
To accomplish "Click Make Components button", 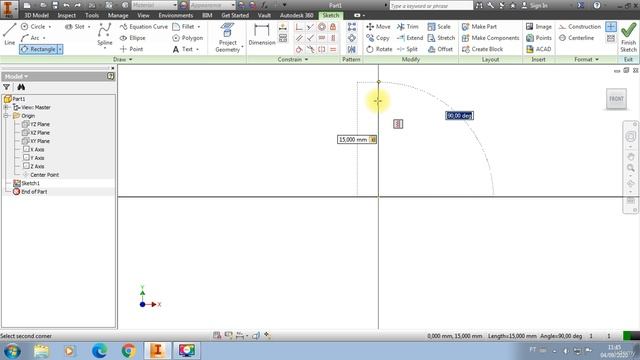I will point(490,38).
